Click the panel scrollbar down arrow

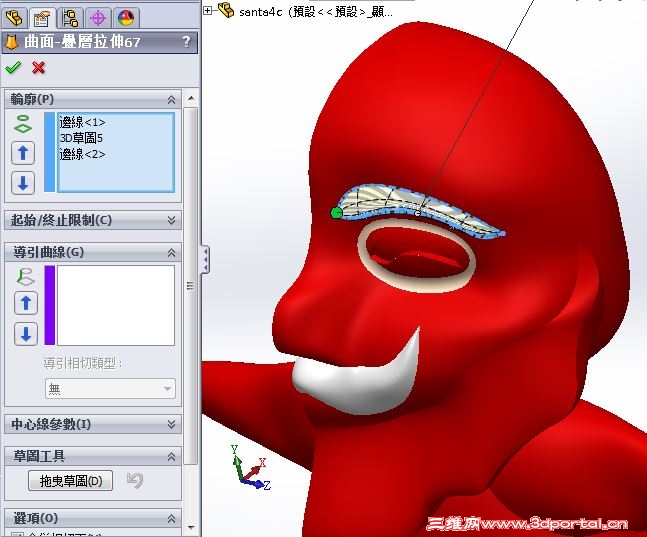pyautogui.click(x=191, y=527)
